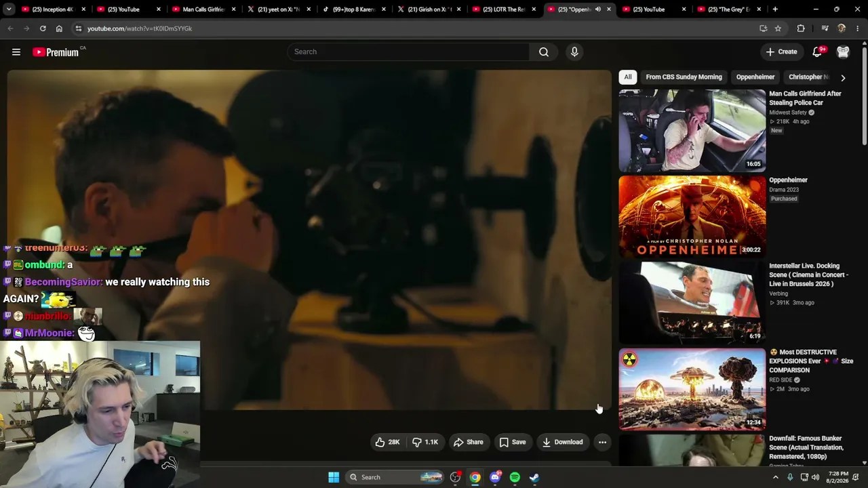
Task: Open YouTube notifications bell
Action: click(818, 52)
